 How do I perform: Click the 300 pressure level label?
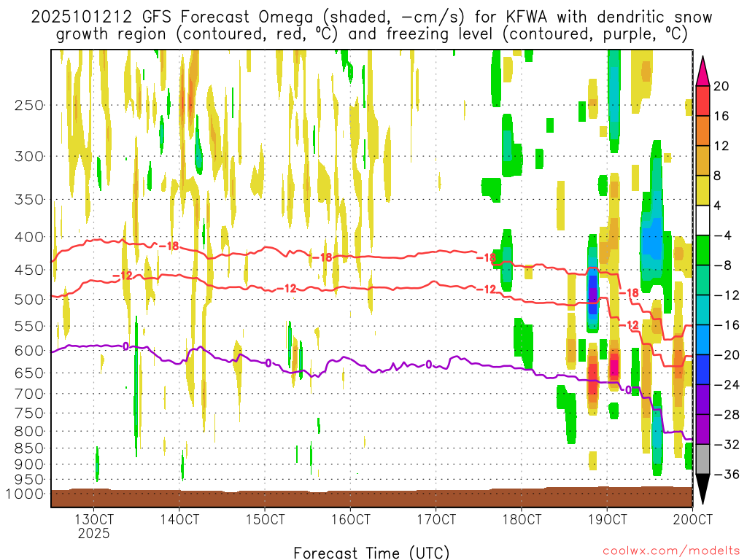29,156
